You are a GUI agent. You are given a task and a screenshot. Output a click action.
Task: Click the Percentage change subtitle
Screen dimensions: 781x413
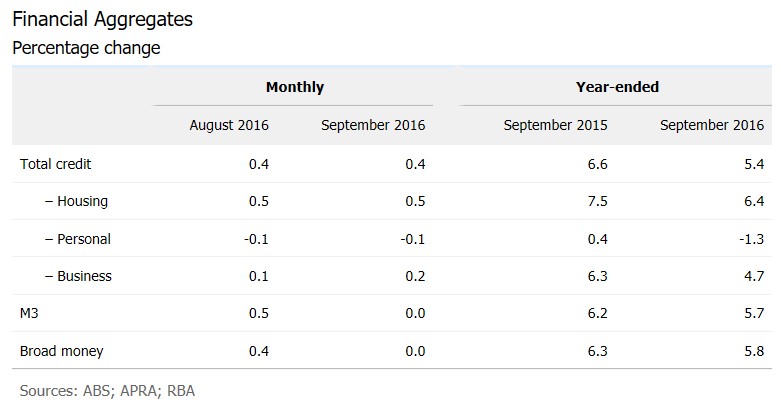click(x=86, y=48)
